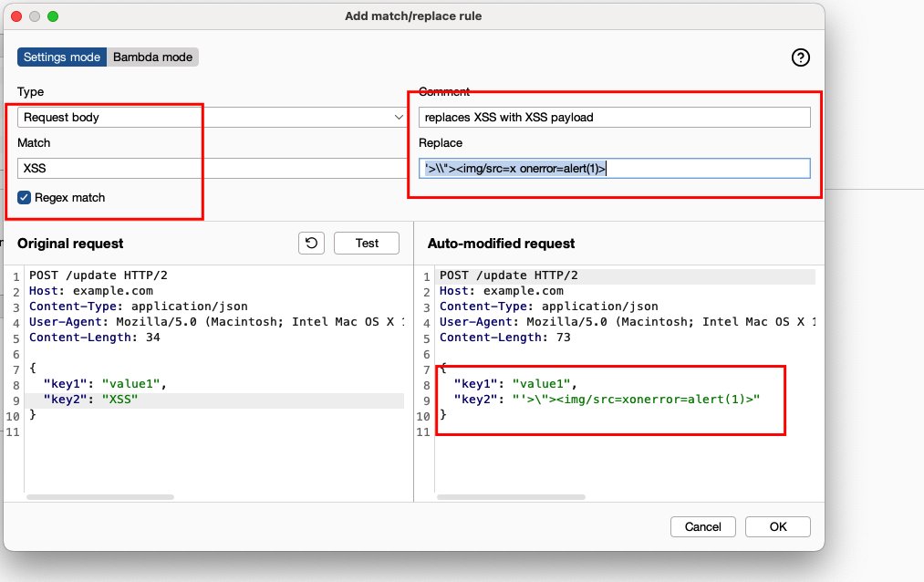924x582 pixels.
Task: Switch to the Bambda mode tab
Action: pos(151,57)
